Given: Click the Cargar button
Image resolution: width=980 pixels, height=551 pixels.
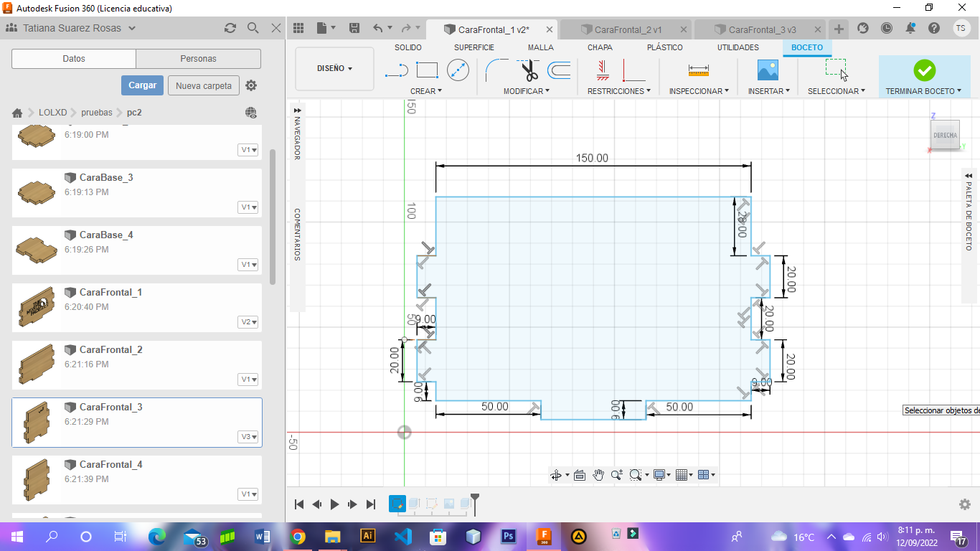Looking at the screenshot, I should [142, 85].
